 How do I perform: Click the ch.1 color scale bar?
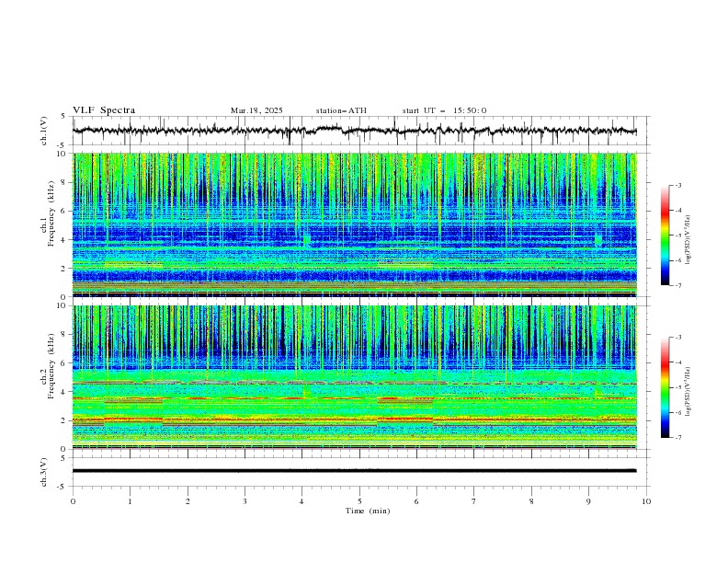(665, 236)
